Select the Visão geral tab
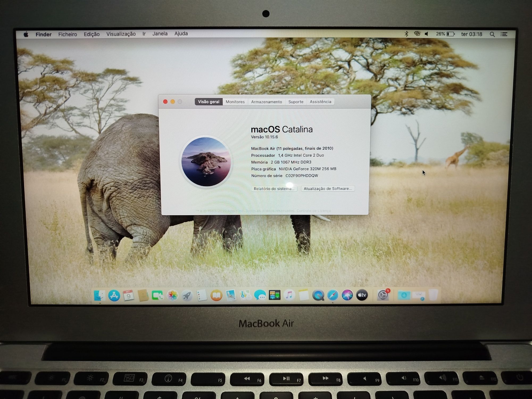Viewport: 532px width, 399px height. (x=209, y=102)
